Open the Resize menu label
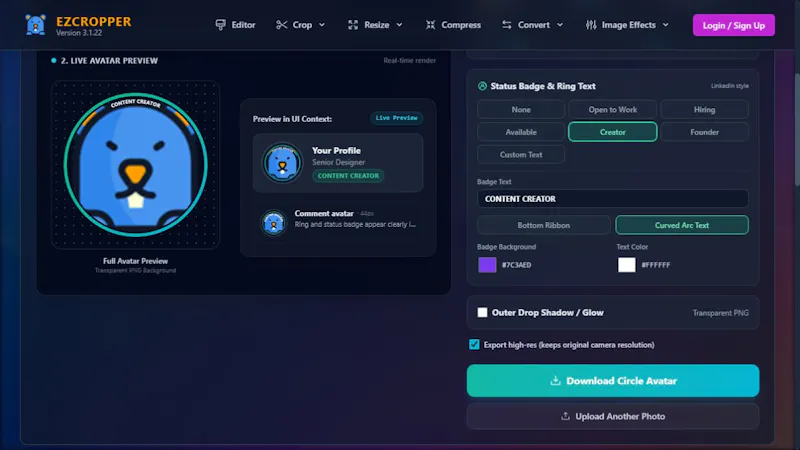 click(x=377, y=25)
